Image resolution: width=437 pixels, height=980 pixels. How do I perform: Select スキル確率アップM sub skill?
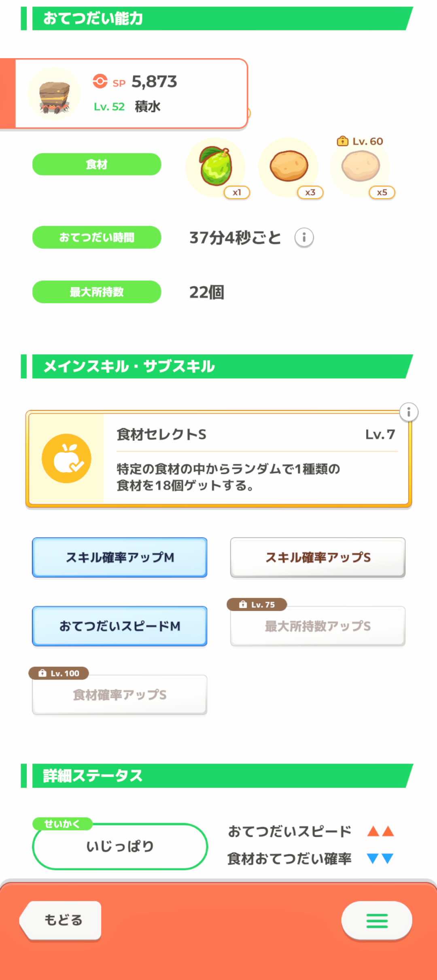(x=120, y=558)
